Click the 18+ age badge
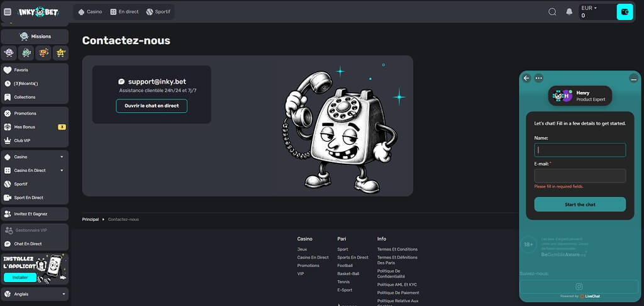This screenshot has width=644, height=306. (x=528, y=245)
